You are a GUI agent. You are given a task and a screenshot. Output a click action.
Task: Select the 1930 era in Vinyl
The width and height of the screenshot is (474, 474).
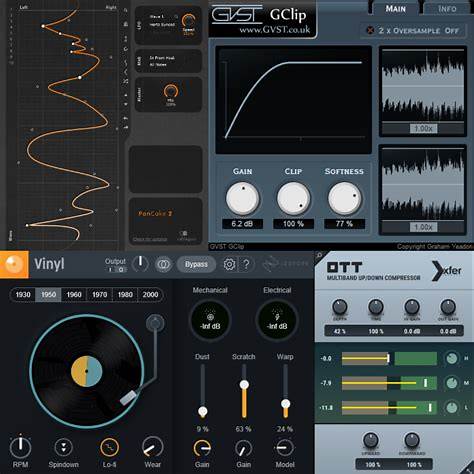(23, 295)
